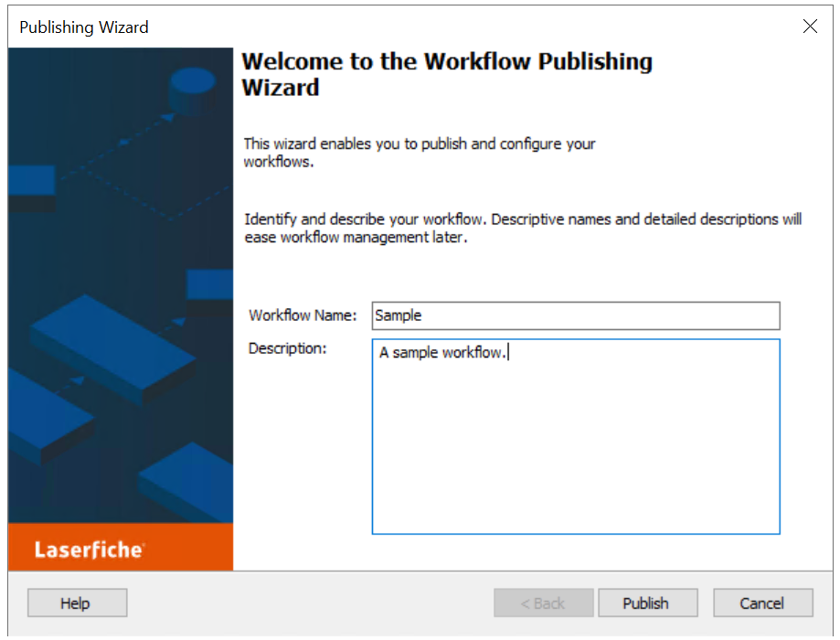Click the Publish button
This screenshot has width=840, height=640.
tap(647, 603)
